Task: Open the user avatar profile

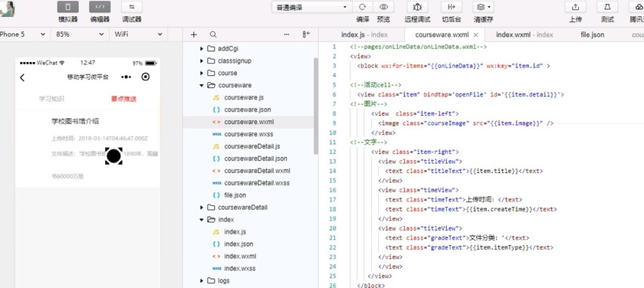Action: coord(7,8)
